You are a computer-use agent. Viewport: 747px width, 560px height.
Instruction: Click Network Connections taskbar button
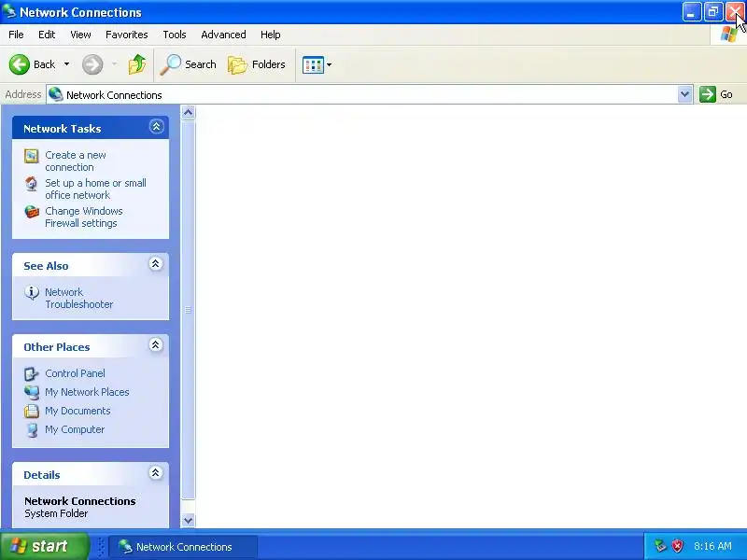[183, 547]
